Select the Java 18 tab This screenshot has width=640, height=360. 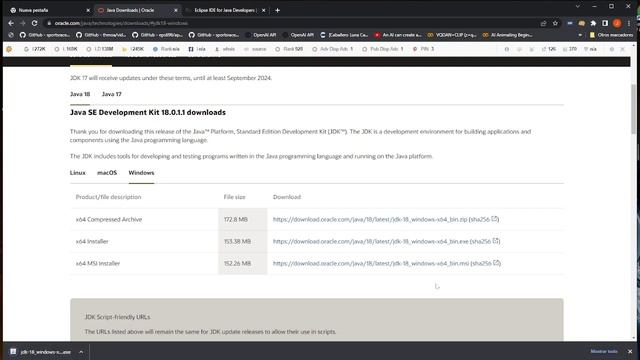coord(80,94)
